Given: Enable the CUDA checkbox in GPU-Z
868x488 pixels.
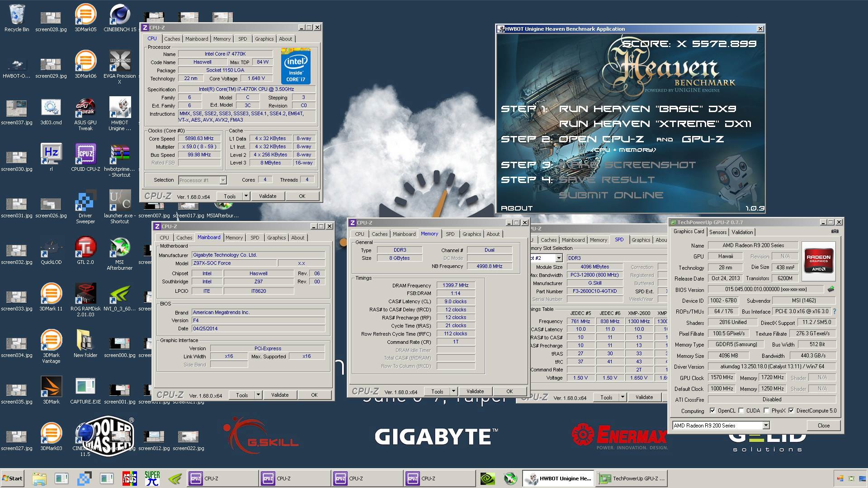Looking at the screenshot, I should pos(741,411).
